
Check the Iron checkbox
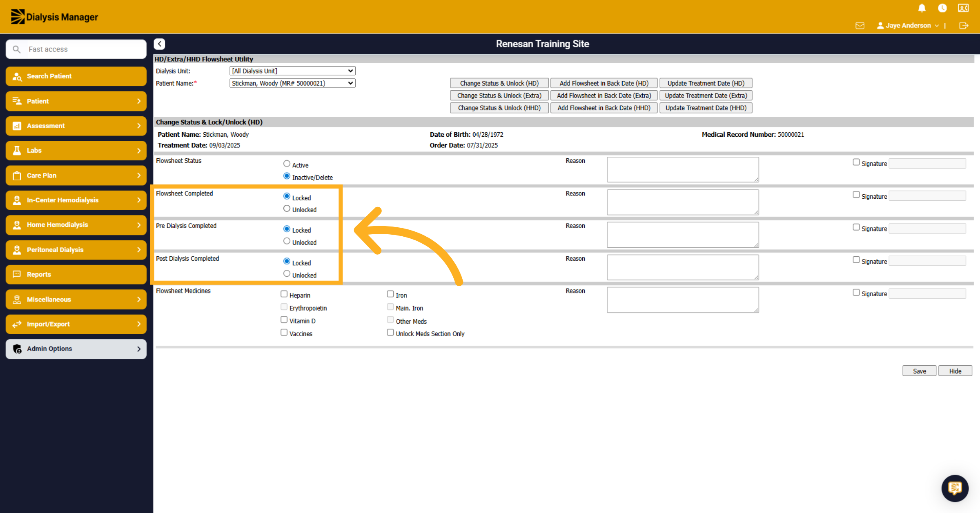pos(390,294)
